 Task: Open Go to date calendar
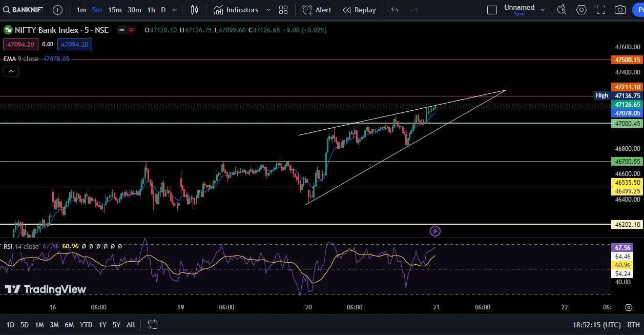click(152, 325)
